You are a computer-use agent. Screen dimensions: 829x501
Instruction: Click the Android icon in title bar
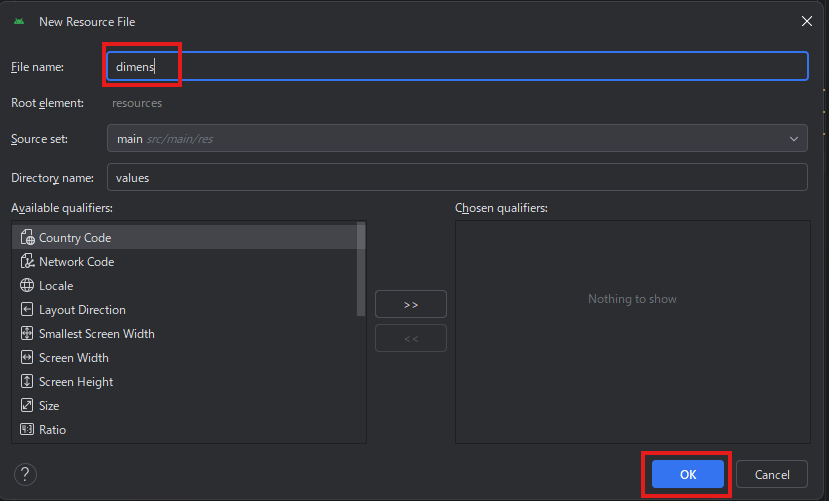19,22
